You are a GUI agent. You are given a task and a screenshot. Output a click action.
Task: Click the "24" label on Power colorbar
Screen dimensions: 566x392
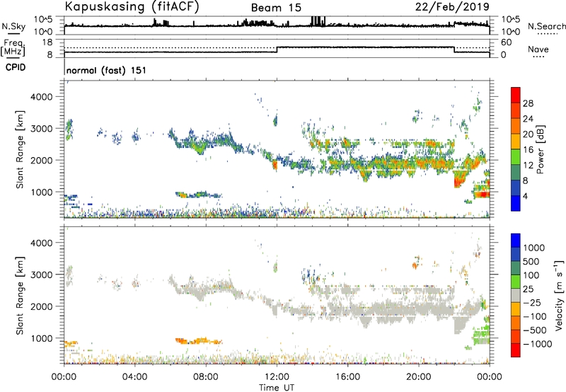click(528, 119)
